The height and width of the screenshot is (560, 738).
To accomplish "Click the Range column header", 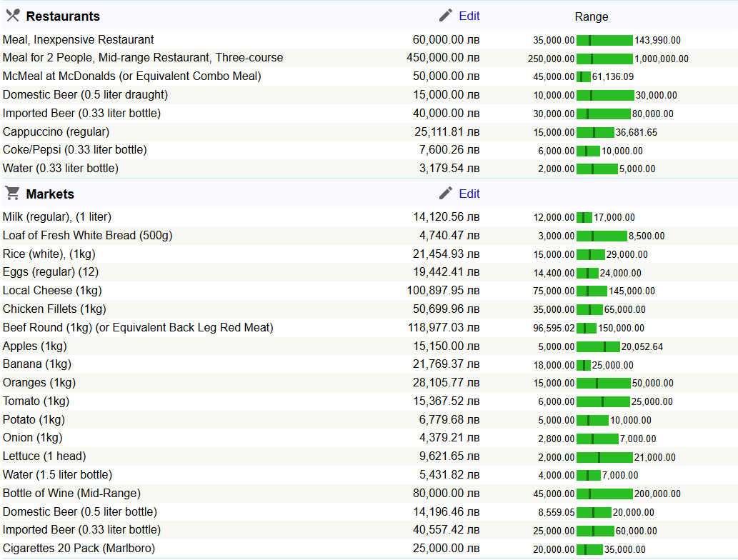I will pyautogui.click(x=591, y=16).
